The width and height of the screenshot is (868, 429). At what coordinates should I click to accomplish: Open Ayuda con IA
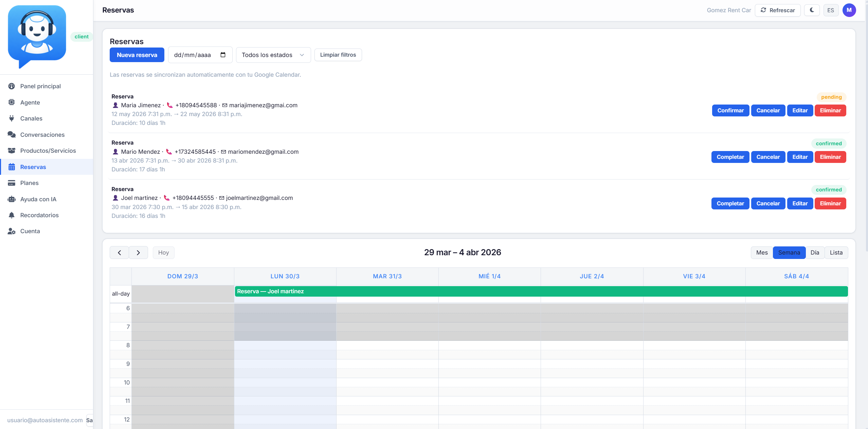click(38, 199)
